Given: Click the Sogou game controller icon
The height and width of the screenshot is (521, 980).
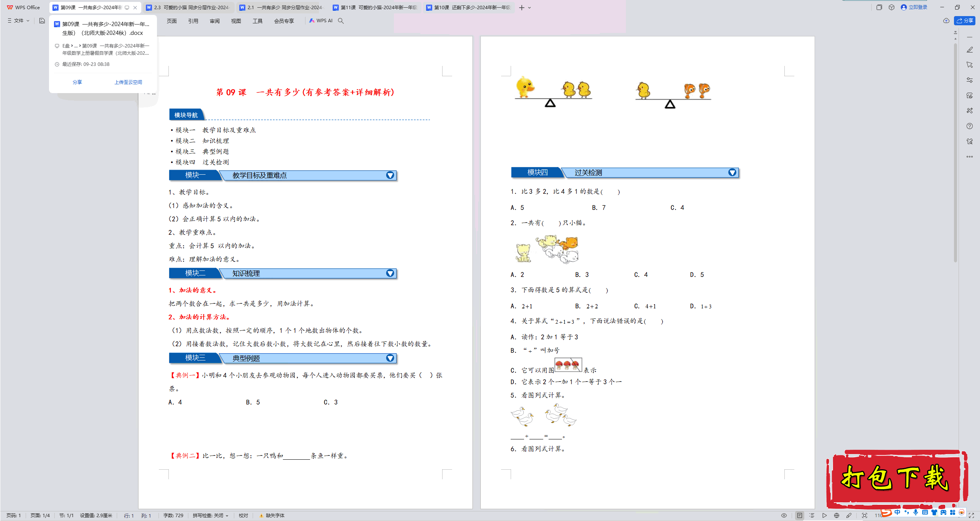Looking at the screenshot, I should [x=943, y=513].
